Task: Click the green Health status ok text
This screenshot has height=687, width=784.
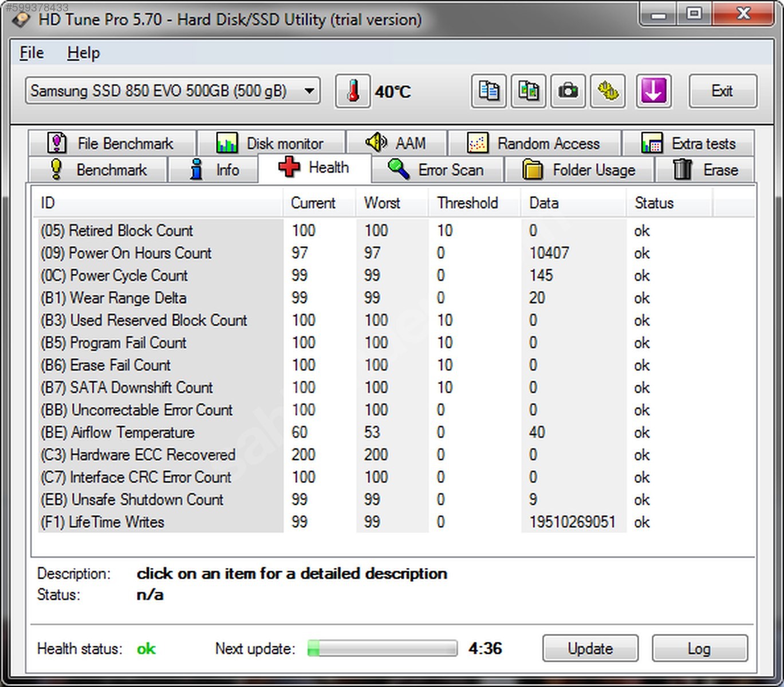Action: [146, 649]
